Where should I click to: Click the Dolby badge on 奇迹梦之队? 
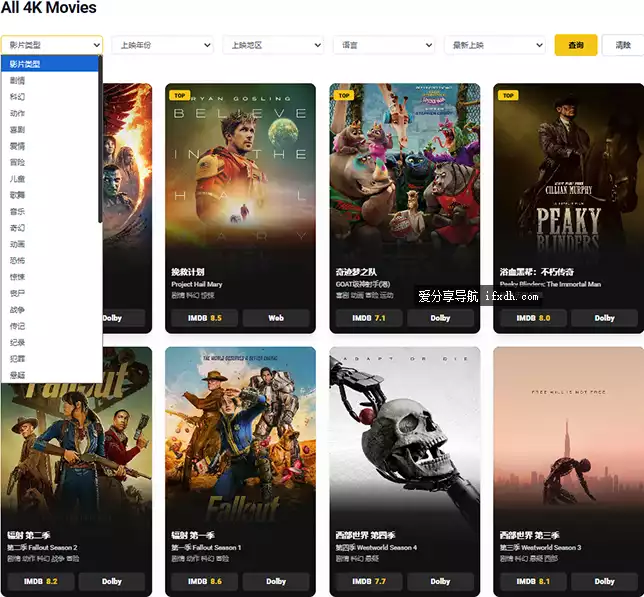pos(440,318)
